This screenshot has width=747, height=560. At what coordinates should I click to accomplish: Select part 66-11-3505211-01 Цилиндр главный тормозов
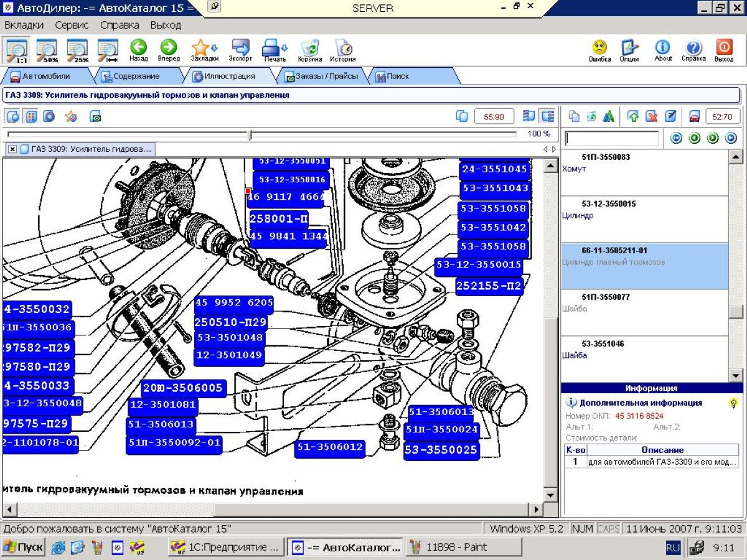pos(644,266)
